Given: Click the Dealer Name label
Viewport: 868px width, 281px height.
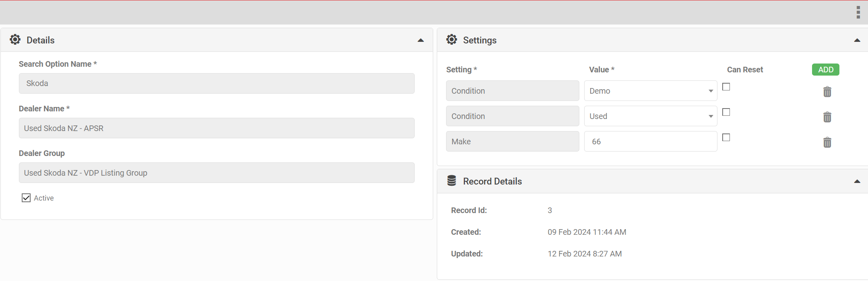Looking at the screenshot, I should pos(44,109).
